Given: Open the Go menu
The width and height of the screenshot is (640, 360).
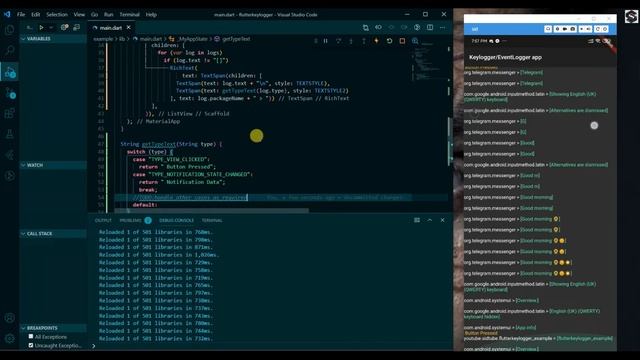Looking at the screenshot, I should point(94,14).
